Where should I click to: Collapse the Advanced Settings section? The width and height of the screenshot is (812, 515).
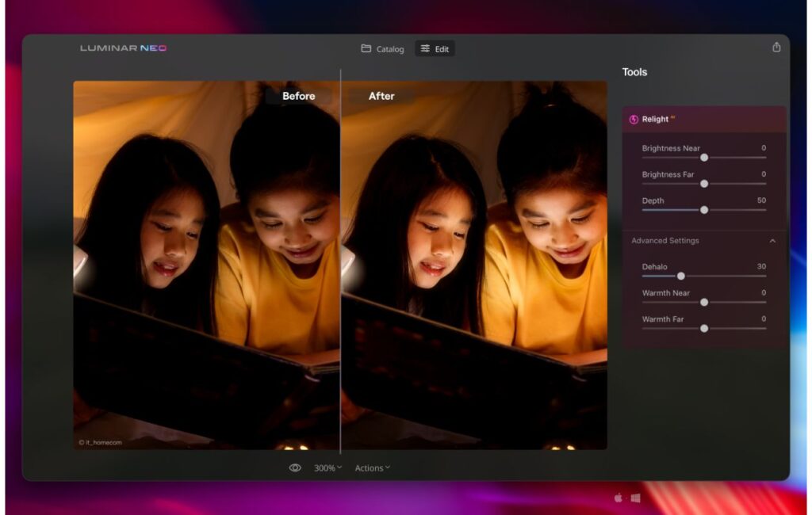click(x=772, y=241)
